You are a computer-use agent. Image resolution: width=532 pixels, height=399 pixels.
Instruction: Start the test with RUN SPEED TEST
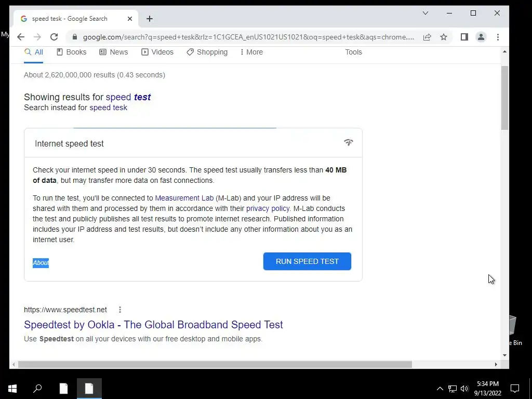307,261
